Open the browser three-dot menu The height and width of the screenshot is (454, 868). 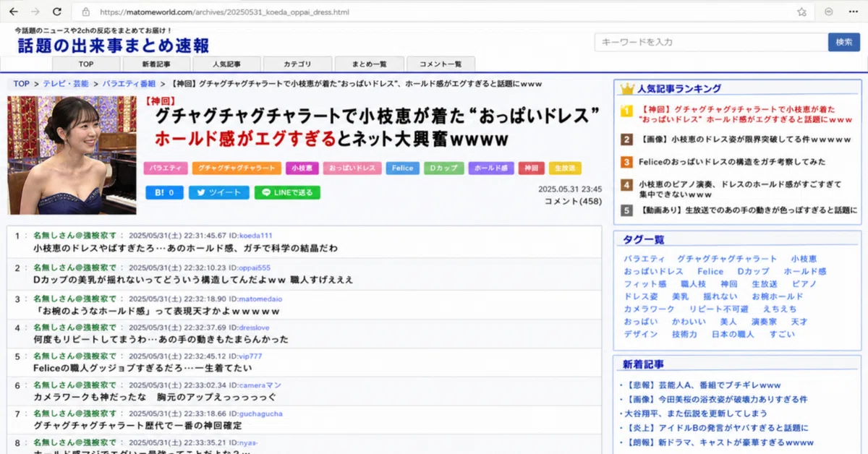854,12
